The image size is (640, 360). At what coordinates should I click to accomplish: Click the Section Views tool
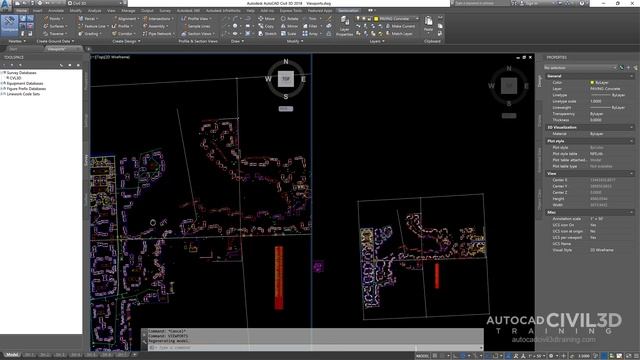click(198, 34)
